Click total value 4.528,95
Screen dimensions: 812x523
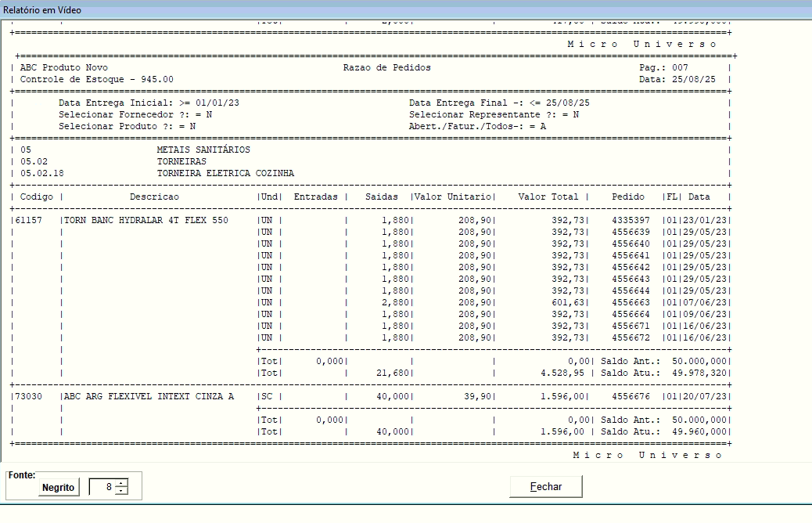click(562, 373)
